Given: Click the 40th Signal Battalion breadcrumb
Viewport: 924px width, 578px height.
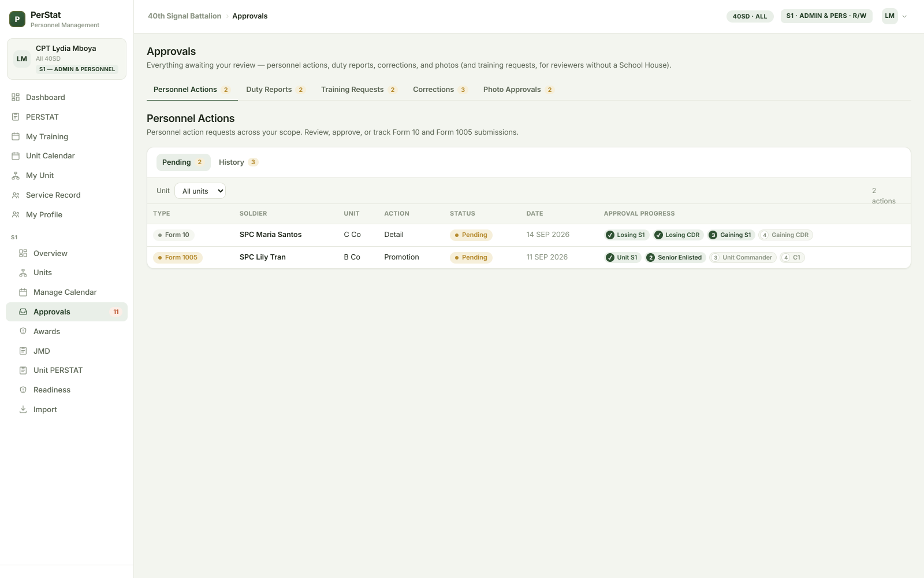Looking at the screenshot, I should click(184, 16).
